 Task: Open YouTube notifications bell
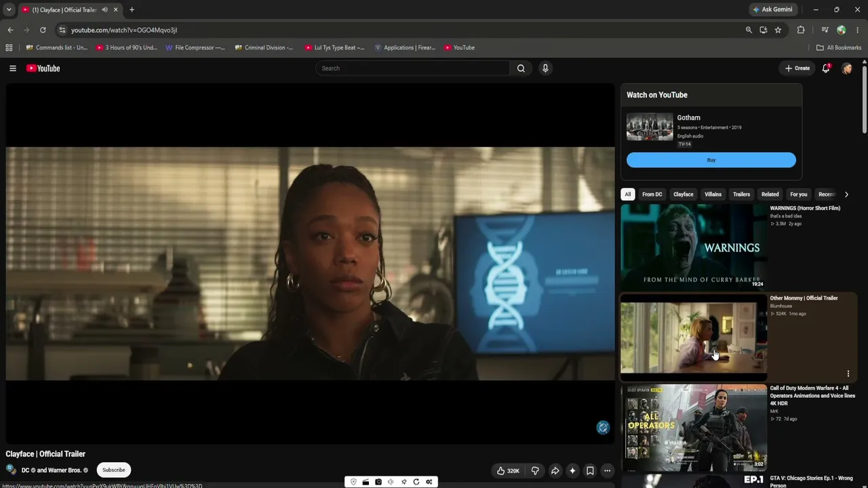click(826, 68)
